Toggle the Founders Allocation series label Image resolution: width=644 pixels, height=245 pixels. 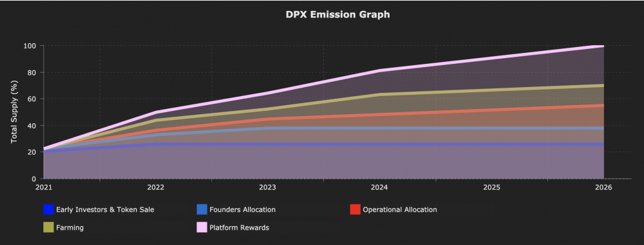coord(242,210)
